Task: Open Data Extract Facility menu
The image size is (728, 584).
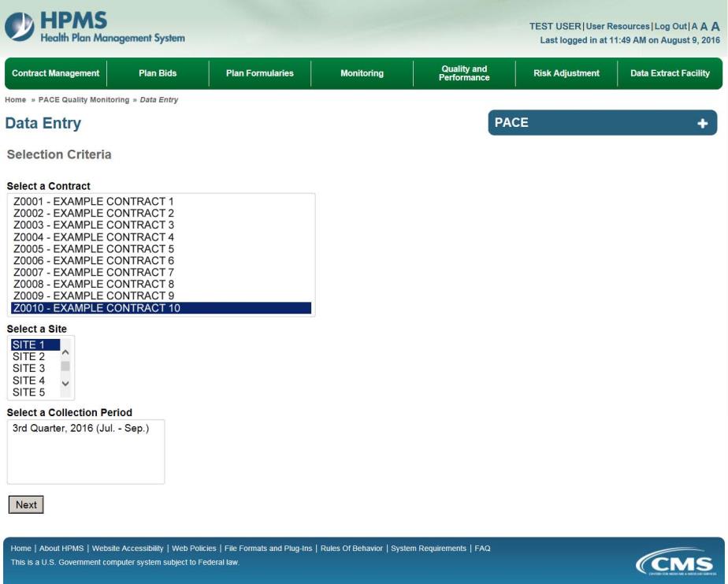Action: coord(670,73)
